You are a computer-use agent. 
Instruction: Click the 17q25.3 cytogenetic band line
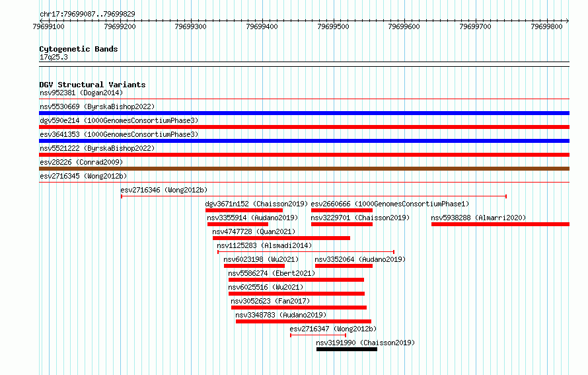304,64
